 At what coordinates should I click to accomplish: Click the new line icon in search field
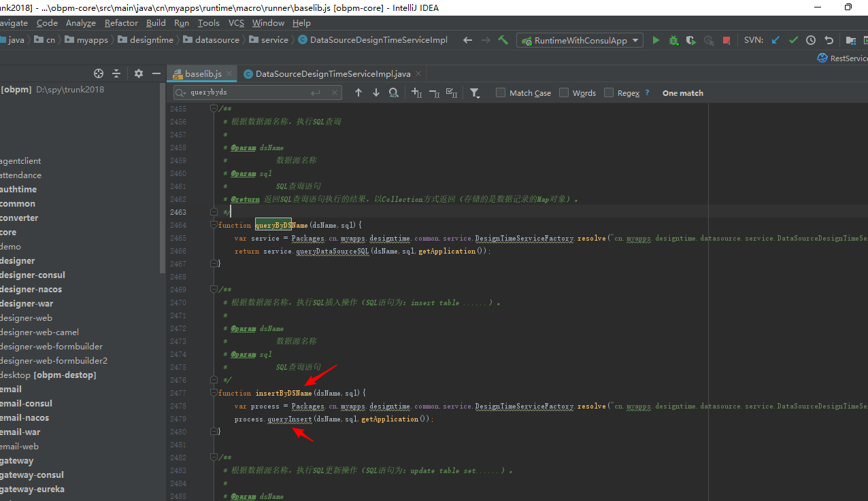click(x=316, y=92)
